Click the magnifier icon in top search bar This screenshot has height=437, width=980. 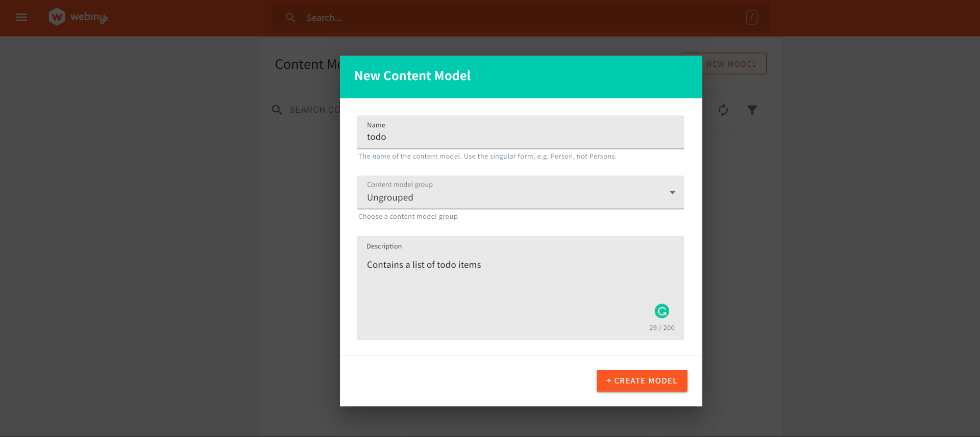pos(290,18)
